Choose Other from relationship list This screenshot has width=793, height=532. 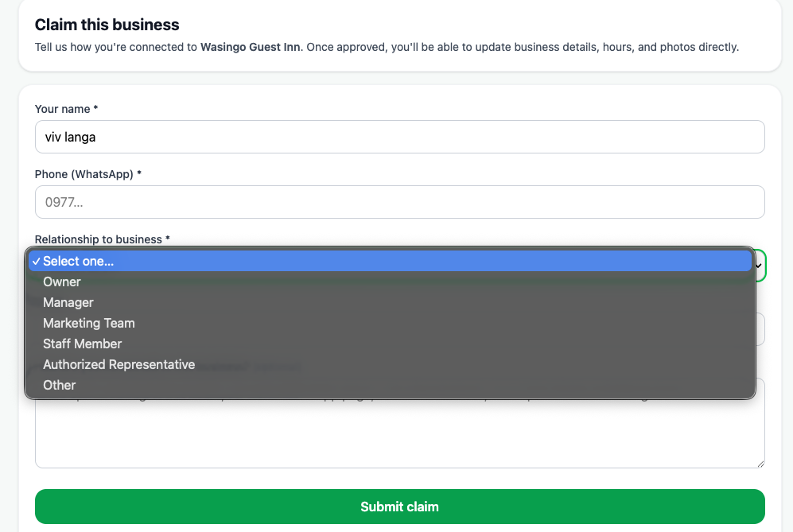click(390, 386)
